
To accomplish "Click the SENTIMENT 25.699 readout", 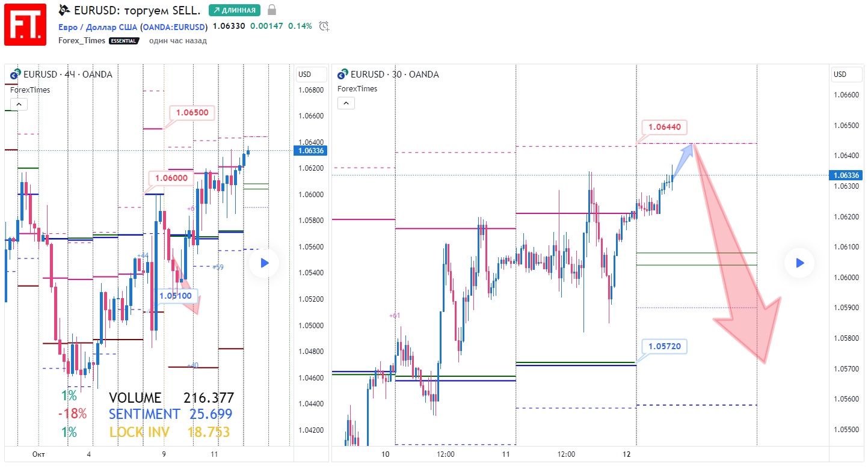I will click(x=170, y=414).
